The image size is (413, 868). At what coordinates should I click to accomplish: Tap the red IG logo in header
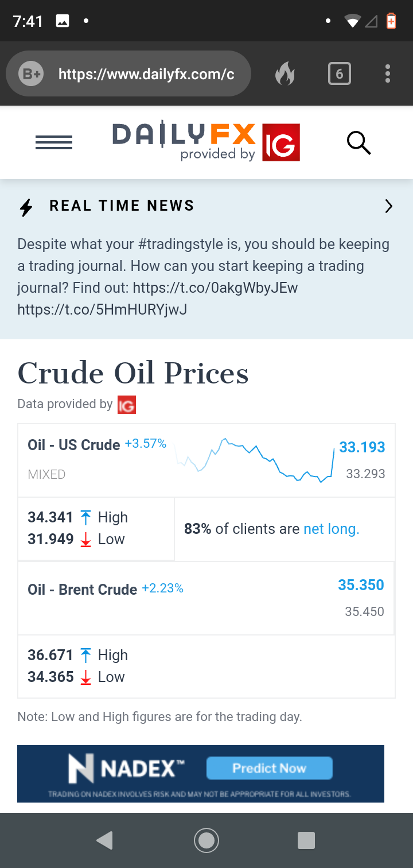[281, 142]
